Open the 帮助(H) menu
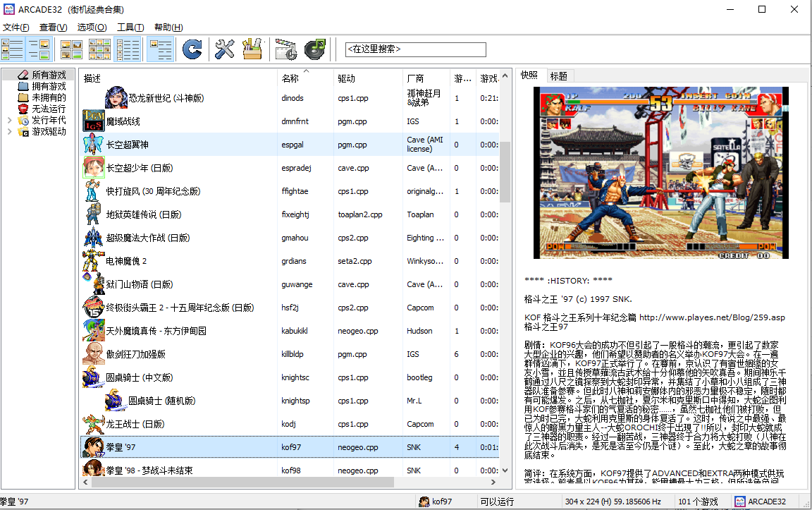This screenshot has width=812, height=510. (168, 27)
